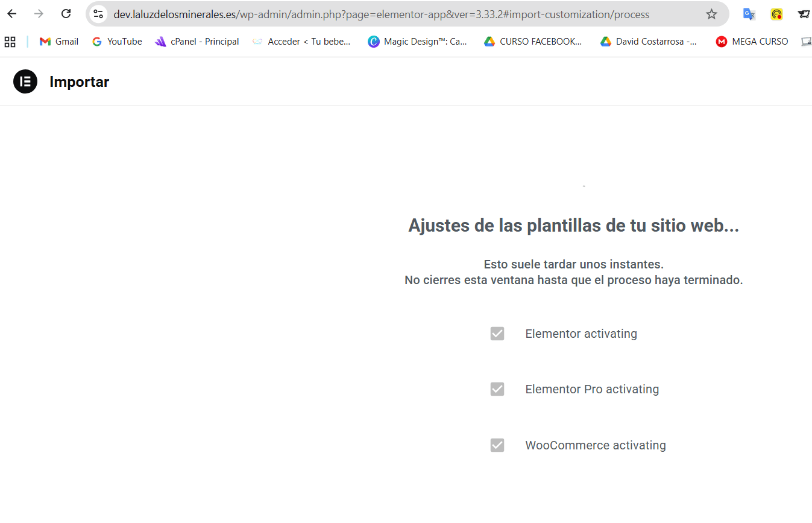Open the site information icon
The height and width of the screenshot is (523, 812).
(99, 14)
